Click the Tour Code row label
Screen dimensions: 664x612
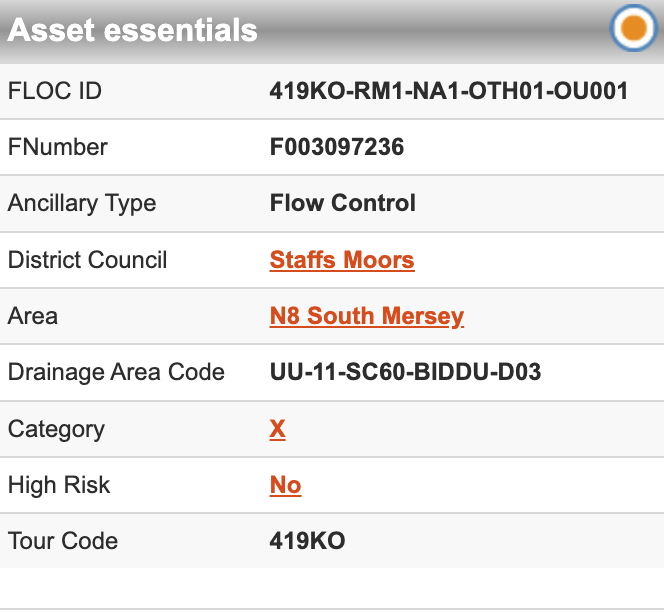click(x=63, y=541)
